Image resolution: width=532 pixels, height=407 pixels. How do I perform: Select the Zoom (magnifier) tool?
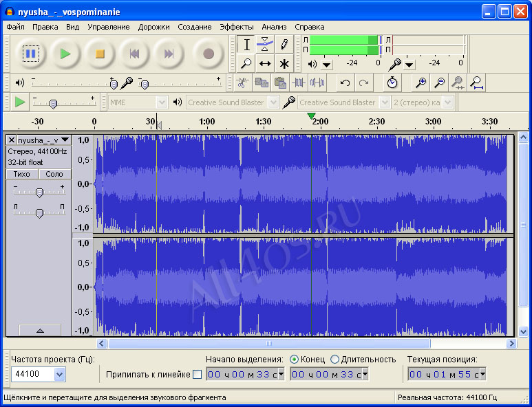(x=246, y=63)
